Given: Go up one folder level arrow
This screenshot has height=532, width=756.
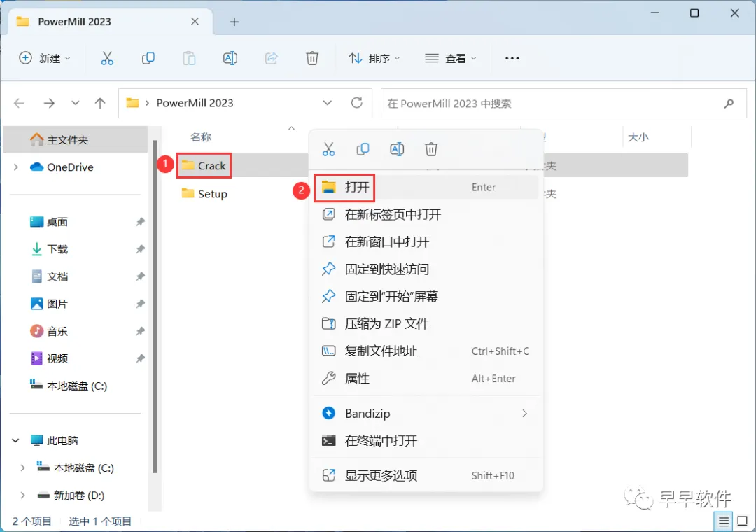Looking at the screenshot, I should coord(100,103).
